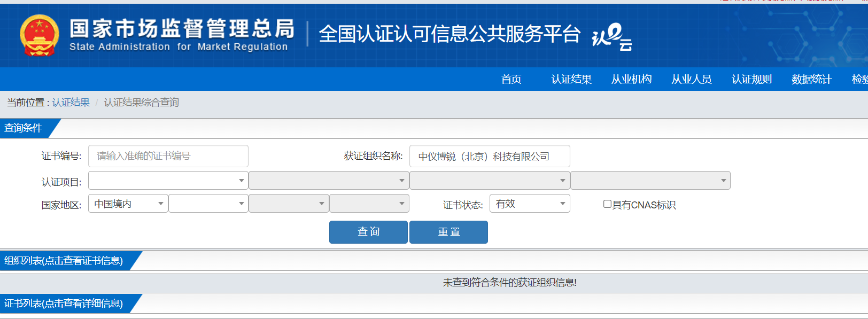
Task: Click the 全国认证认可信息公共服务平台 title
Action: (449, 34)
